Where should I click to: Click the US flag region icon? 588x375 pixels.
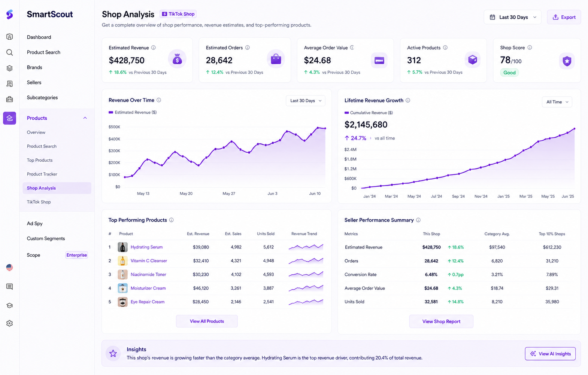10,268
